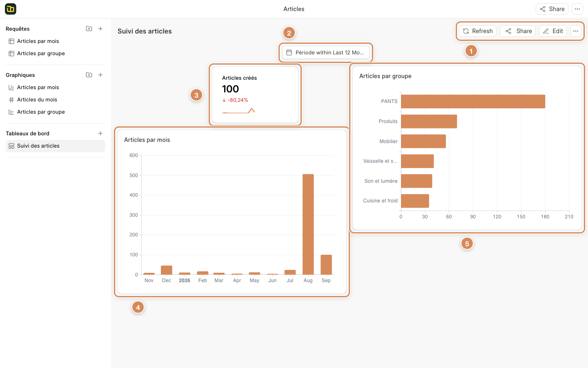Click the app logo in the top-left corner
Viewport: 588px width, 368px height.
click(x=11, y=9)
